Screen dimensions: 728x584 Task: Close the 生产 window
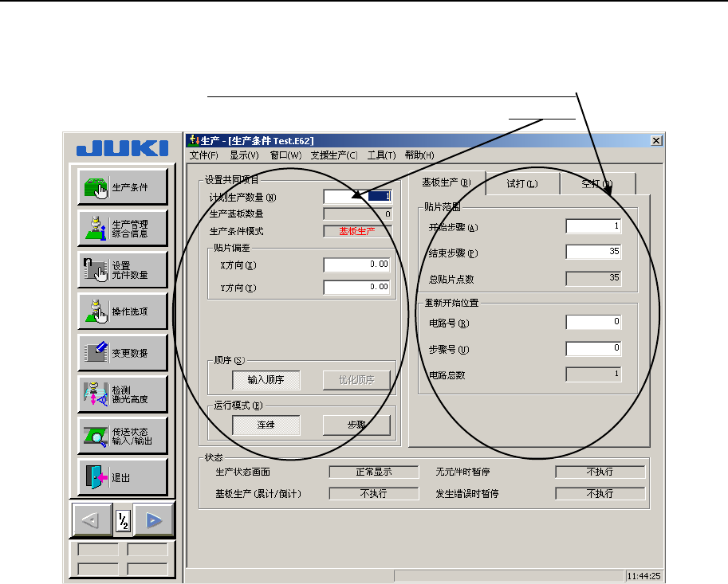coord(656,140)
